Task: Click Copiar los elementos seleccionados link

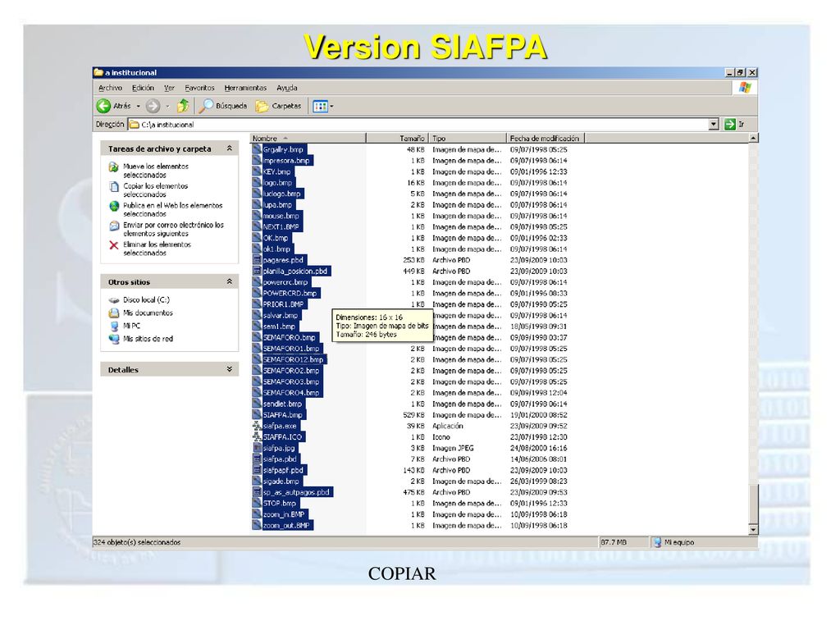Action: [155, 190]
